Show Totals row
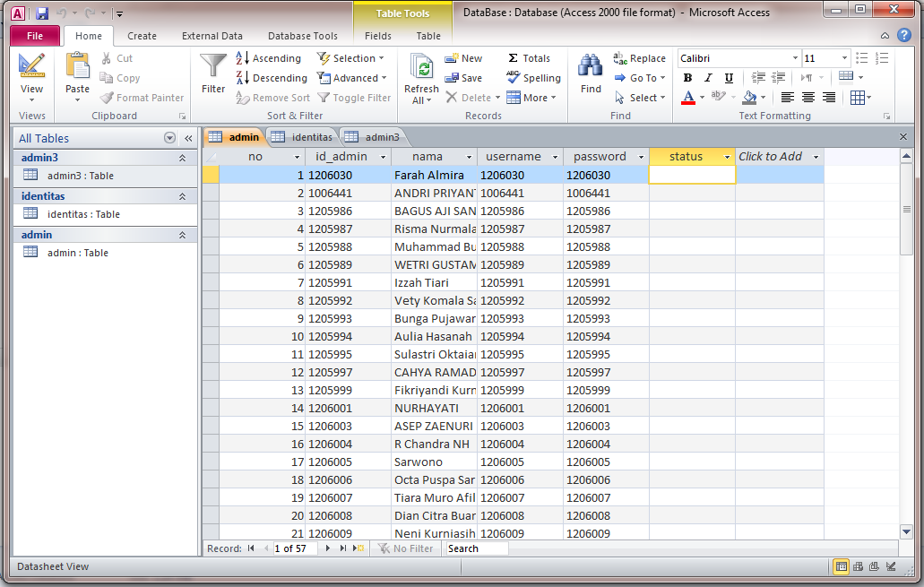924x587 pixels. click(x=529, y=58)
